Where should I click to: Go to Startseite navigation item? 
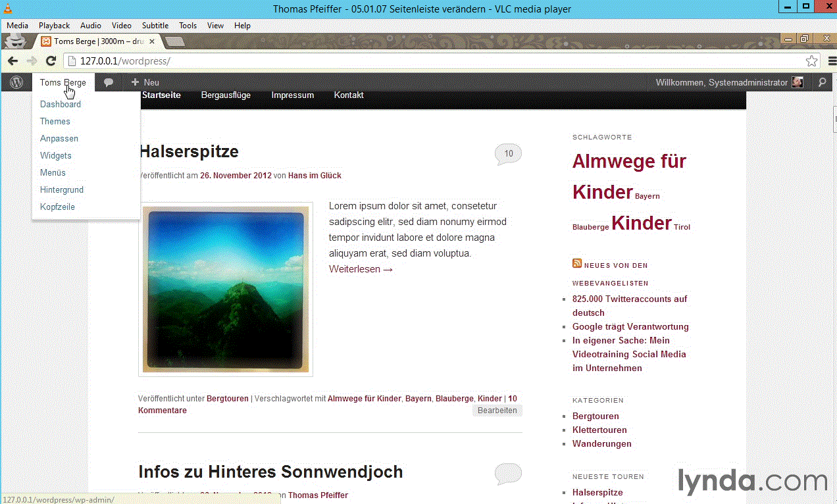pyautogui.click(x=161, y=95)
